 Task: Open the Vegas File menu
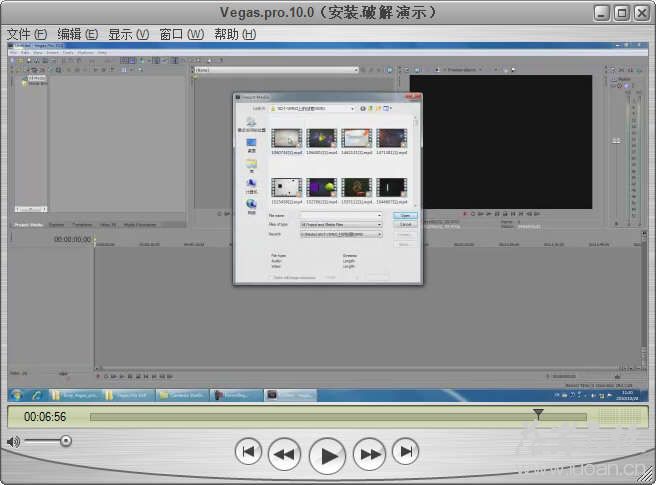tap(14, 53)
